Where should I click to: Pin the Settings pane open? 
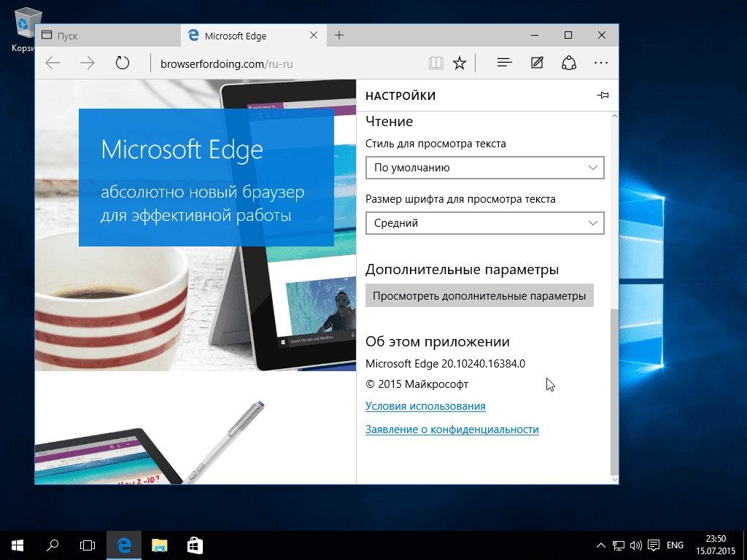[x=603, y=96]
